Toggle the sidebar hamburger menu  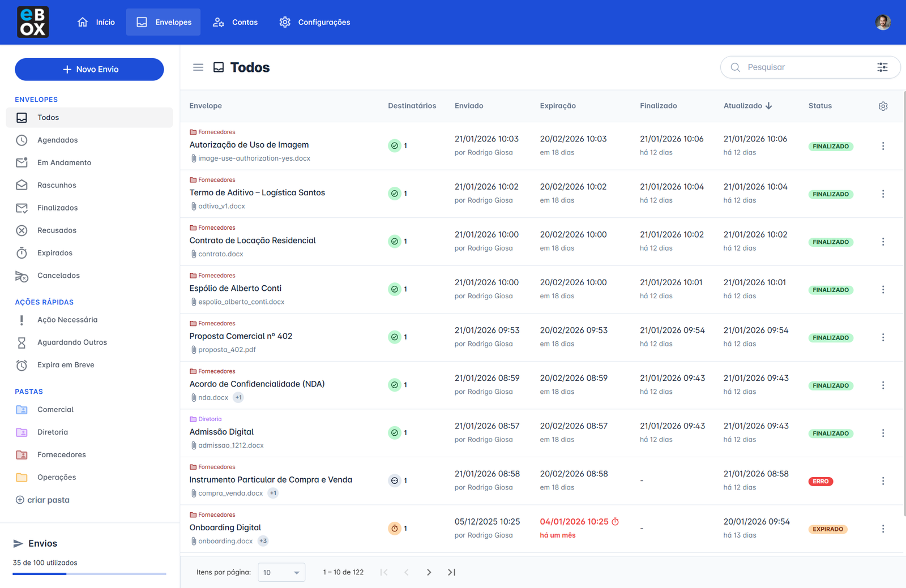[x=198, y=67]
